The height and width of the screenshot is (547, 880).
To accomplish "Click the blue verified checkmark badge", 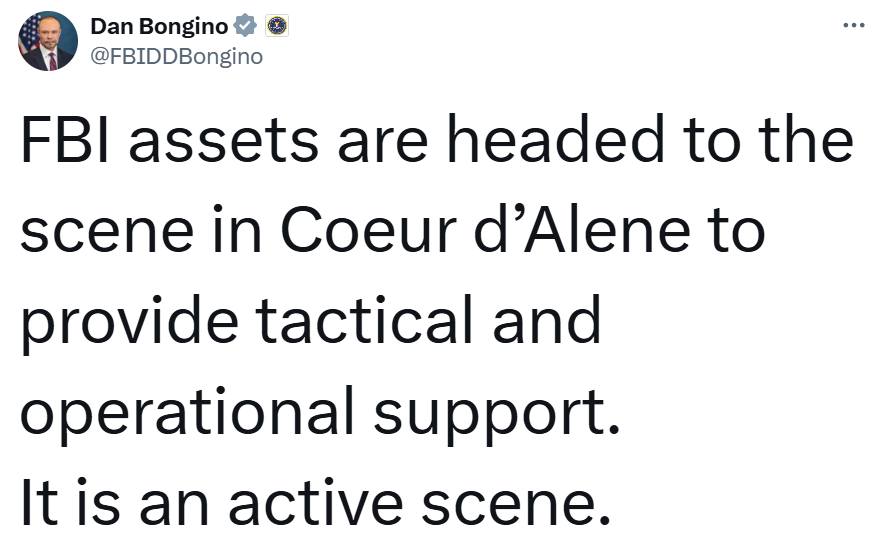I will click(x=245, y=26).
